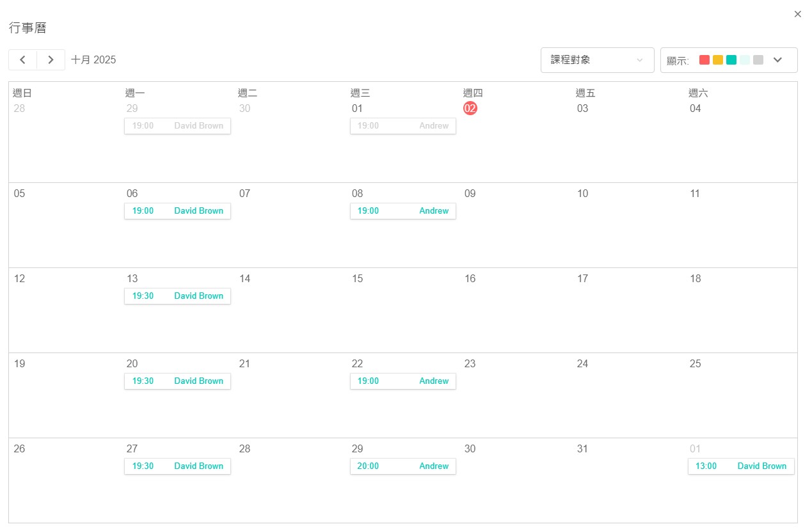Close the 行事曆 calendar dialog
This screenshot has width=812, height=531.
pos(797,14)
